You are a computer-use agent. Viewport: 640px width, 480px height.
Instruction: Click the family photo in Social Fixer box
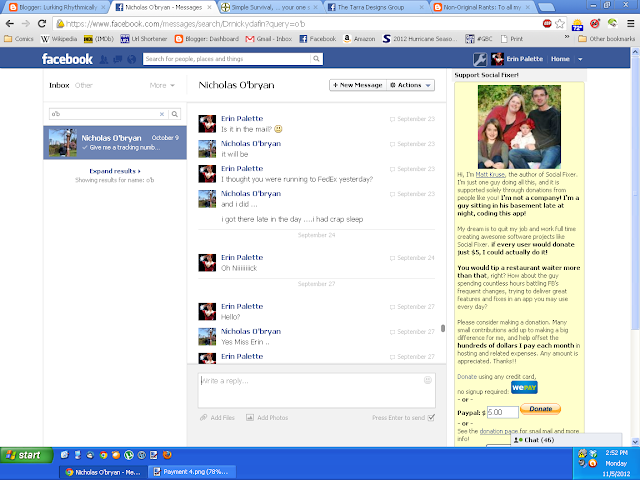coord(519,127)
